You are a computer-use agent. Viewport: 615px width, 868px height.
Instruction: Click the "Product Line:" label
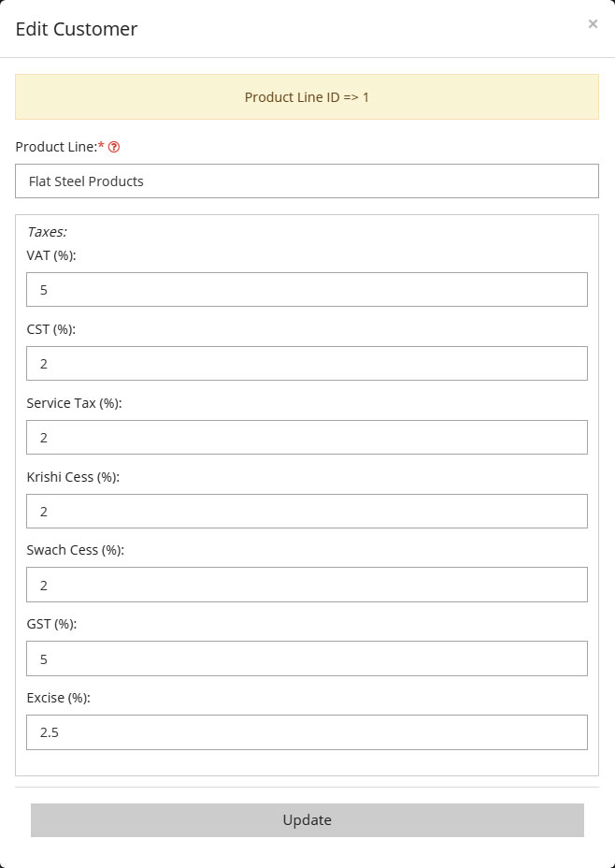pos(56,147)
